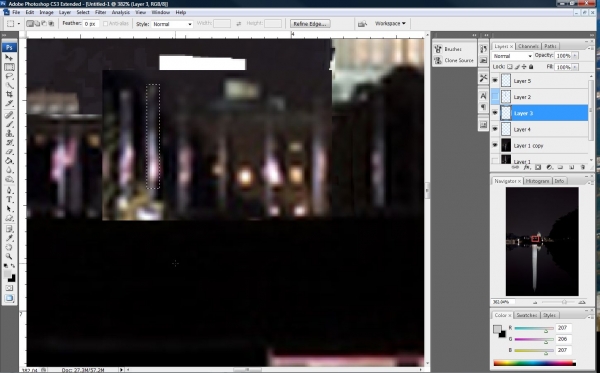The height and width of the screenshot is (373, 600).
Task: Change screen mode from toolbox bottom
Action: pos(9,298)
